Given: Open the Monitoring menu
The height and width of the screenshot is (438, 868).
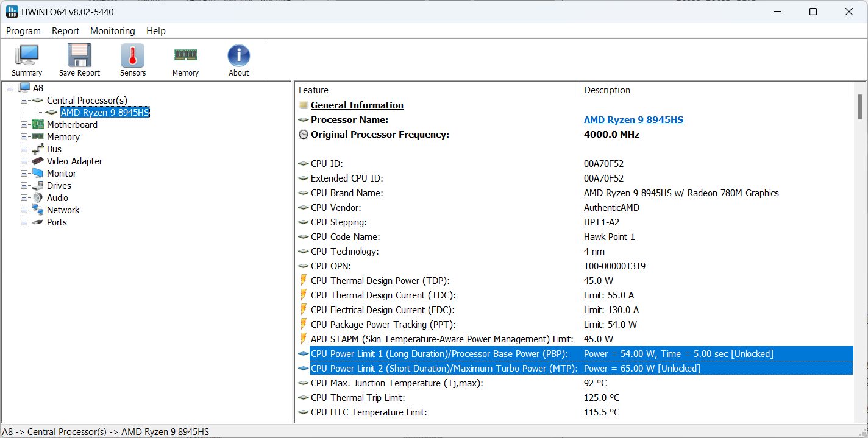Looking at the screenshot, I should [113, 31].
